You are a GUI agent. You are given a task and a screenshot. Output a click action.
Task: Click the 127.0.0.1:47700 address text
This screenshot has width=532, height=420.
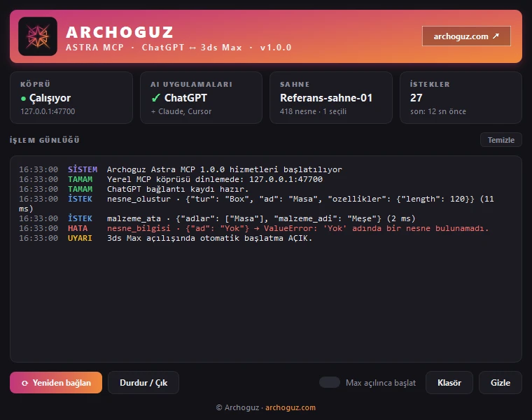tap(48, 111)
